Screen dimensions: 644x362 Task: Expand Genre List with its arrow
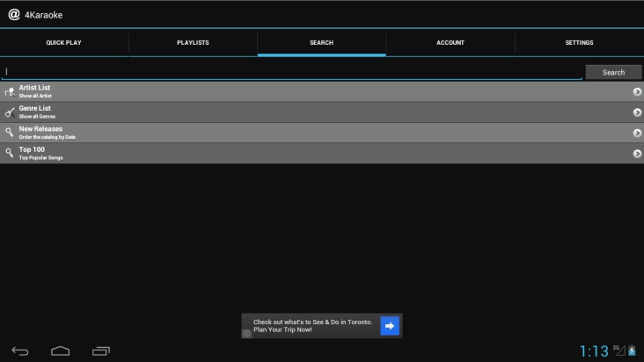point(637,112)
